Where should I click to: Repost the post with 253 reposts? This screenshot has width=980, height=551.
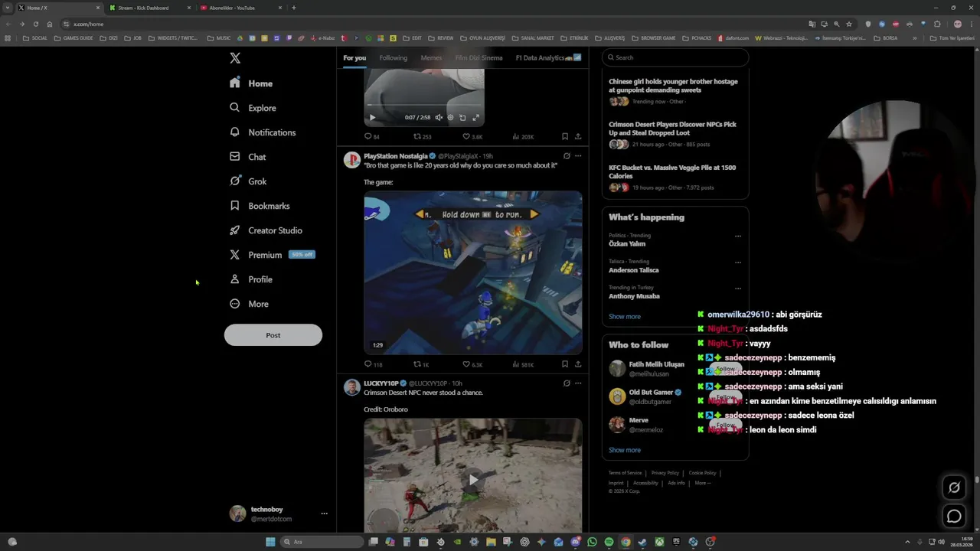click(422, 137)
